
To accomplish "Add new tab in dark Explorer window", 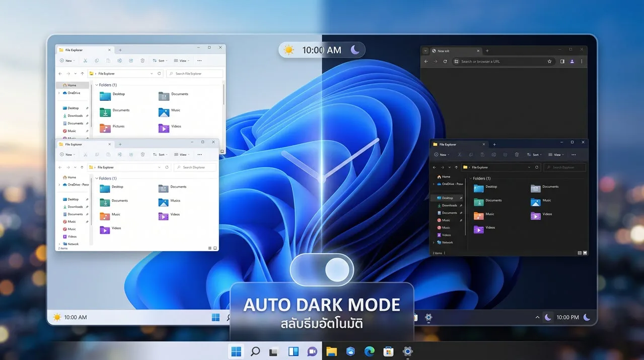I will pyautogui.click(x=494, y=145).
